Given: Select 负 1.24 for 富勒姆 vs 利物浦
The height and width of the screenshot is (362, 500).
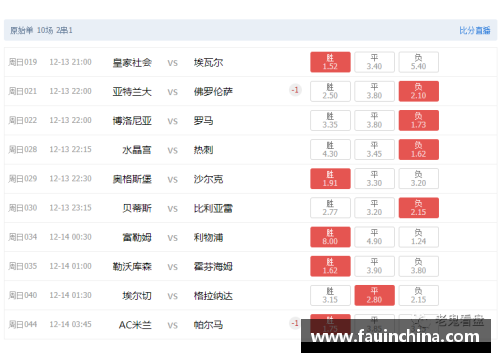Looking at the screenshot, I should click(419, 237).
